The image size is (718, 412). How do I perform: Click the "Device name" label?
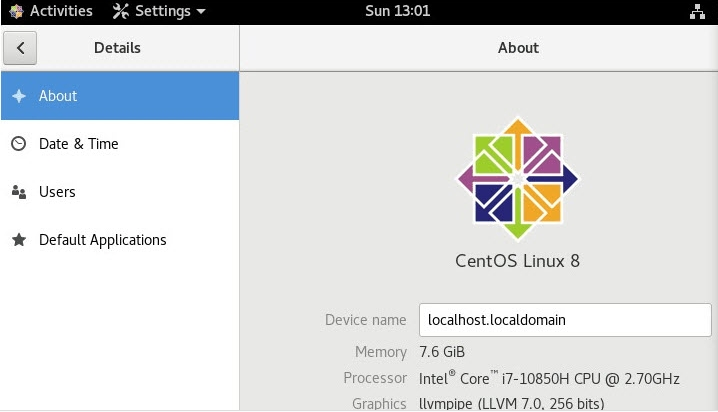pyautogui.click(x=365, y=320)
